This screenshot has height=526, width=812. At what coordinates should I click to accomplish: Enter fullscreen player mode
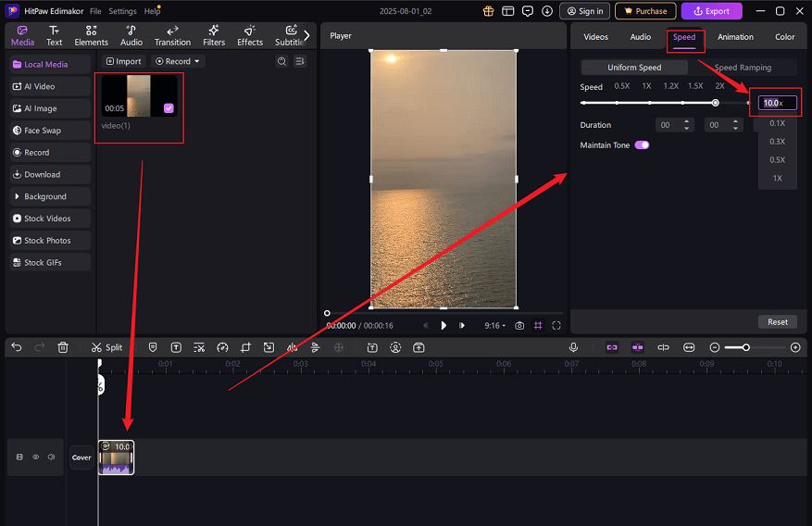pos(556,326)
